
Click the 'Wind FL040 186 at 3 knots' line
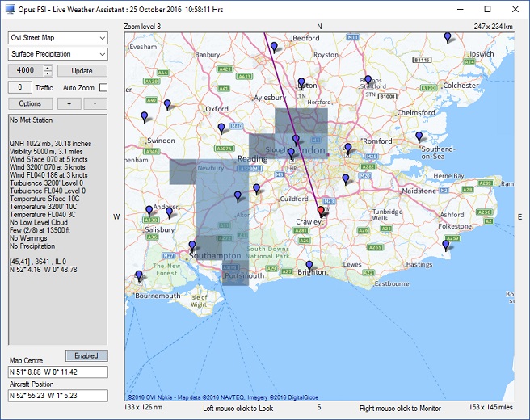click(x=48, y=175)
